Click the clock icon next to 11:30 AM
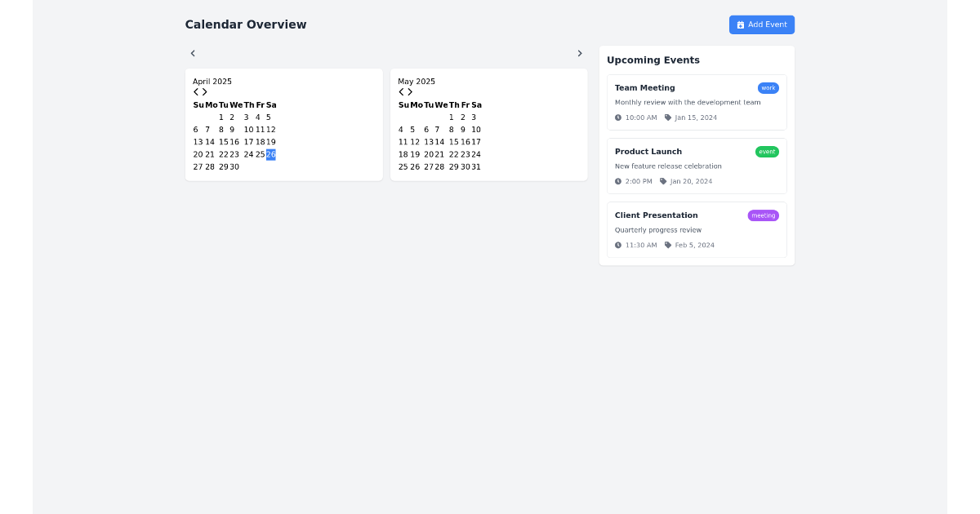 (x=618, y=245)
